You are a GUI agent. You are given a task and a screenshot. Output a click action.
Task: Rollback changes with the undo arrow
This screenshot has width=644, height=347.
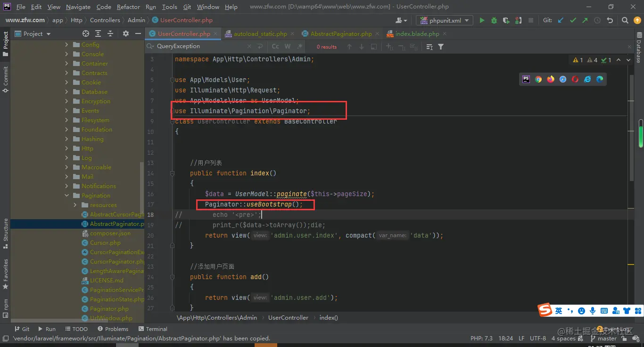610,20
